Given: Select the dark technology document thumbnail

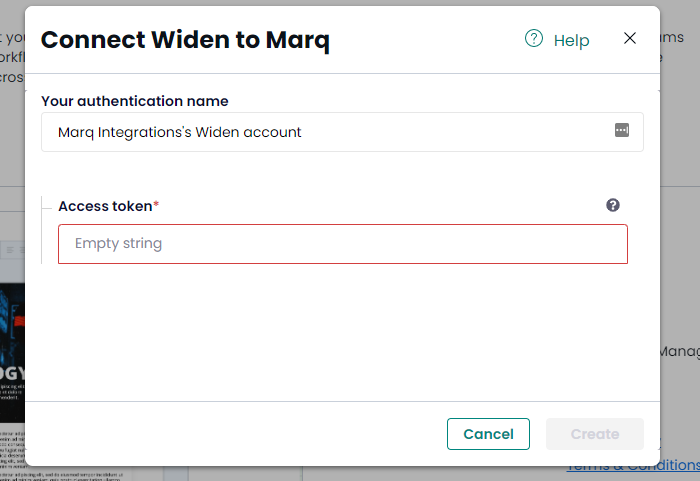Looking at the screenshot, I should pos(12,353).
